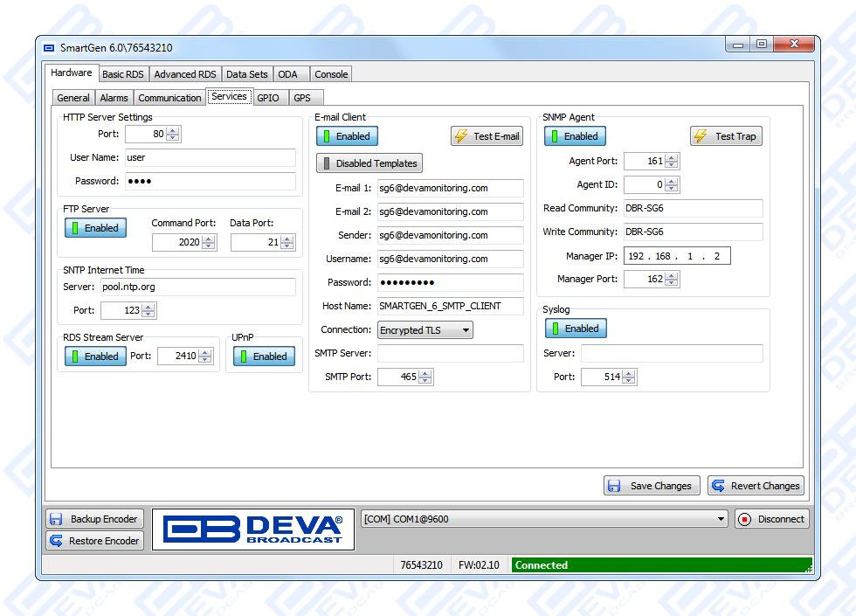Image resolution: width=856 pixels, height=616 pixels.
Task: Toggle the RDS Stream Server Enabled switch
Action: [94, 356]
